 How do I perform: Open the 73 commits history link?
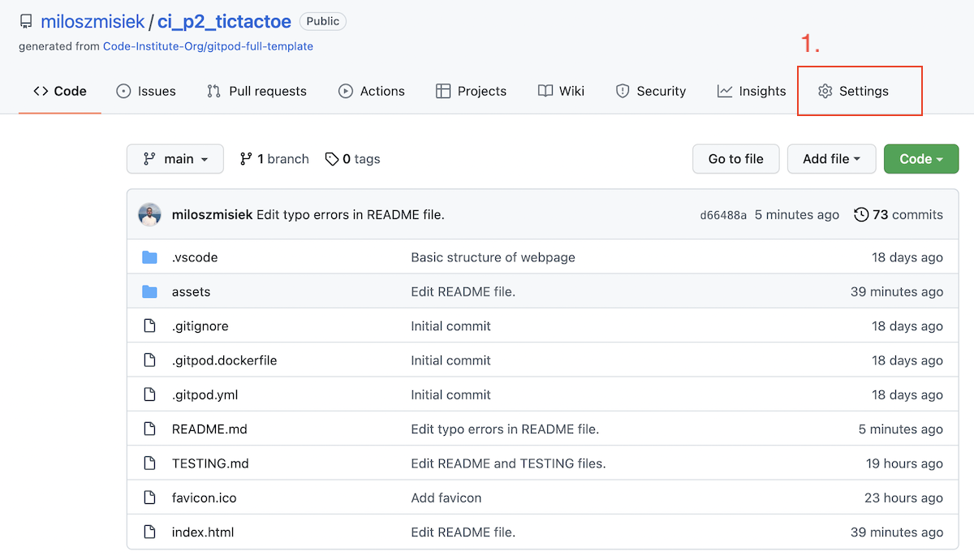[899, 214]
